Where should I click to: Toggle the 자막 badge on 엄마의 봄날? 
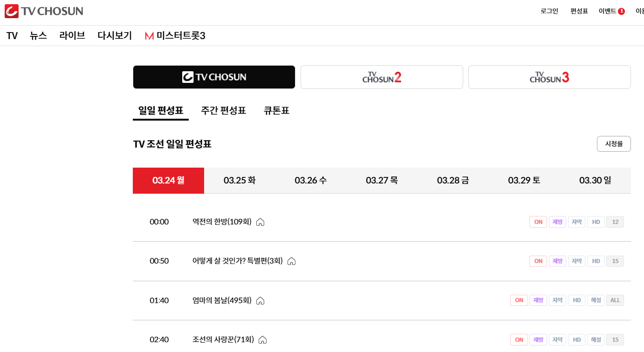tap(557, 300)
